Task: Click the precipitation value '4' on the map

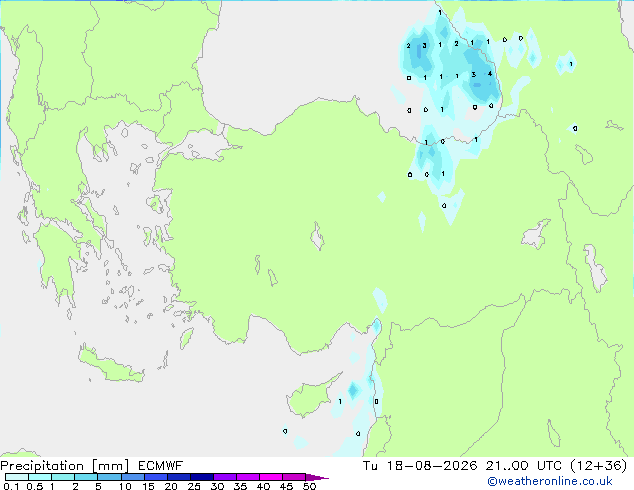Action: tap(490, 74)
